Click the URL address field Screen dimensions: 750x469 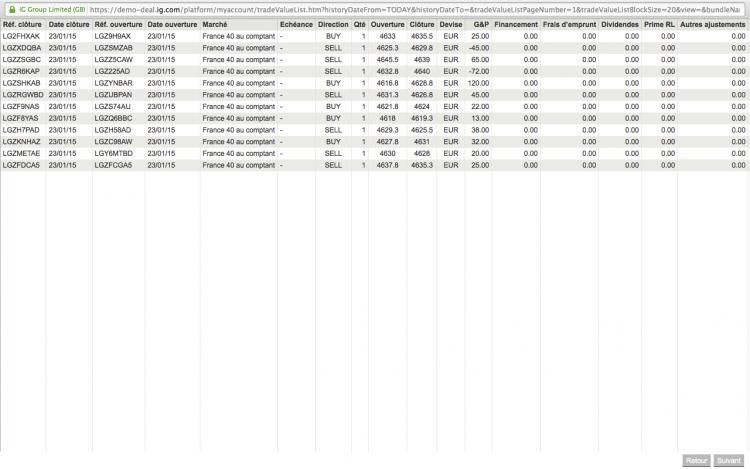click(x=416, y=10)
